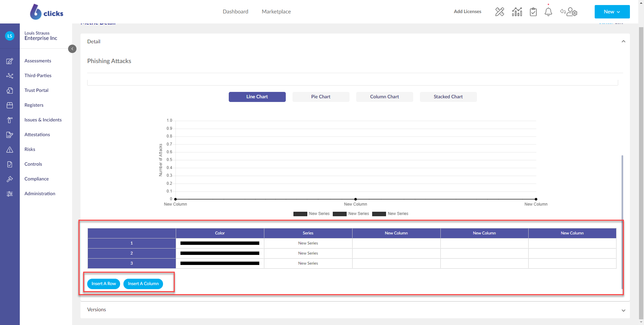Open the design tools pencil-ruler icon
Viewport: 644px width, 325px height.
(500, 12)
